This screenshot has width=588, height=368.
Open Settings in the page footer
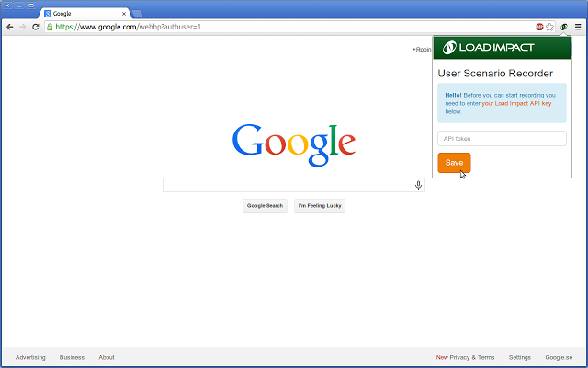(519, 357)
